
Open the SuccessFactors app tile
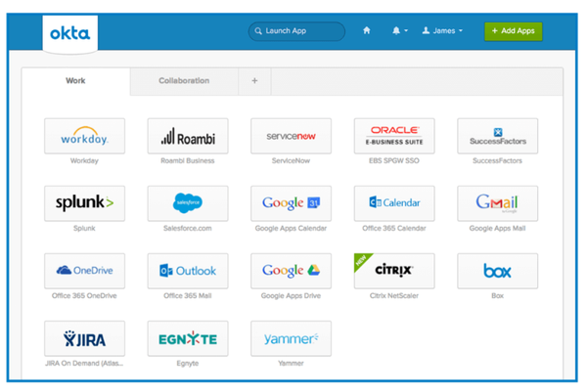[x=498, y=136]
